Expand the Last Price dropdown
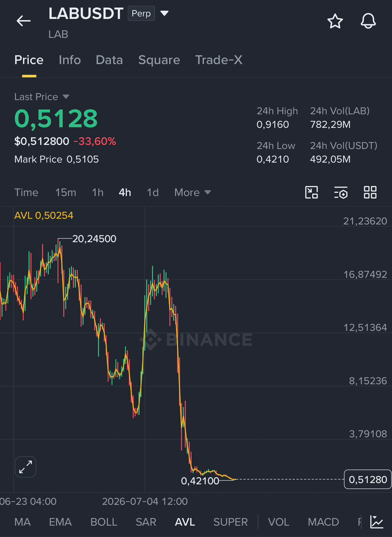This screenshot has height=537, width=392. pos(66,97)
